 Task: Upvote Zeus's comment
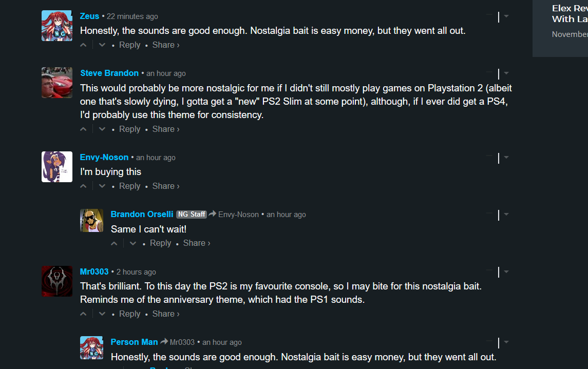(x=84, y=45)
